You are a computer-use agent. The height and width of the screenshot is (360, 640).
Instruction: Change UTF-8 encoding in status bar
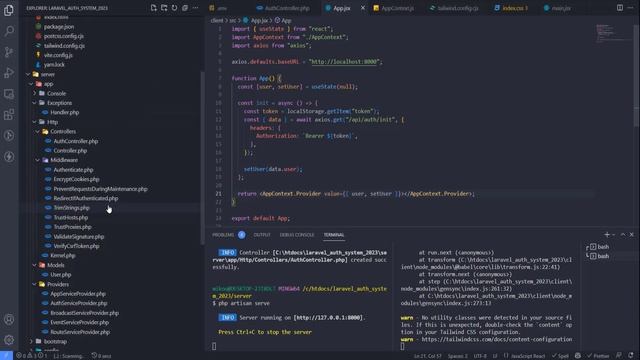tap(480, 356)
